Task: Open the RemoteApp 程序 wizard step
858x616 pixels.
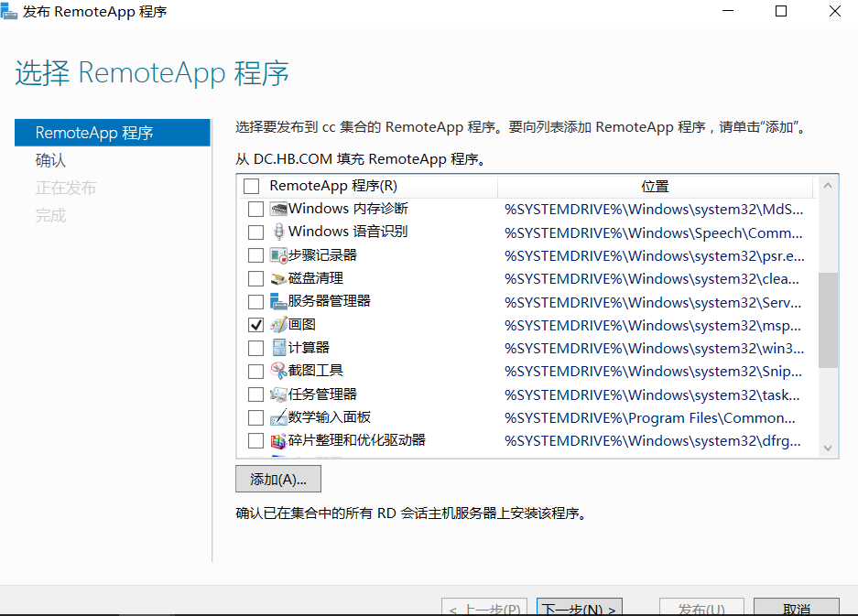Action: click(113, 133)
